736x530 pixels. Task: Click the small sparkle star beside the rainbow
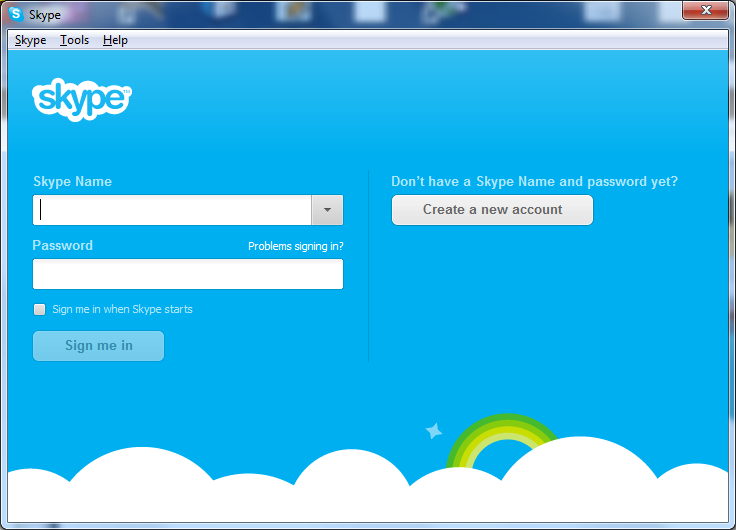pos(434,431)
